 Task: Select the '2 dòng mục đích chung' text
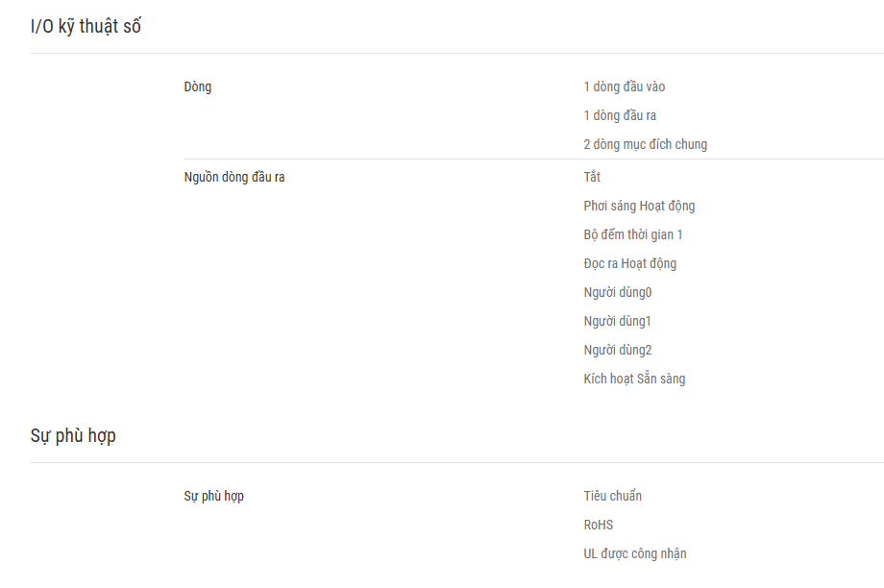(x=645, y=145)
